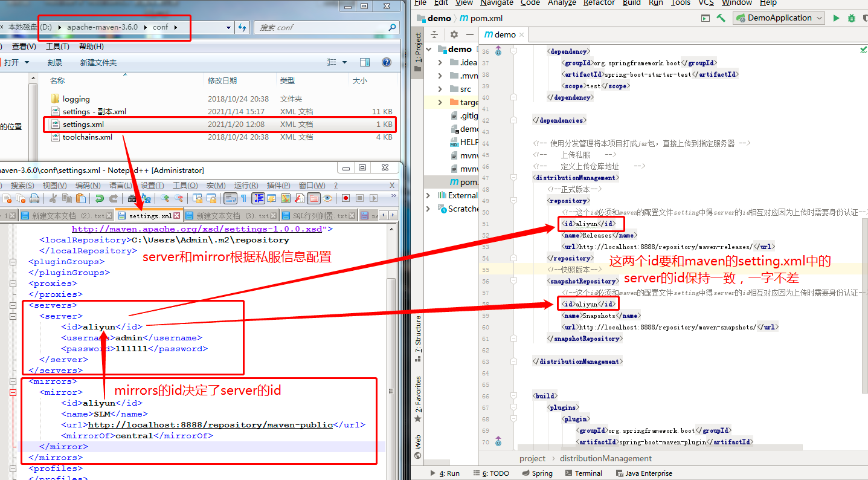Open the Tools menu in IntelliJ
This screenshot has height=480, width=868.
(680, 3)
